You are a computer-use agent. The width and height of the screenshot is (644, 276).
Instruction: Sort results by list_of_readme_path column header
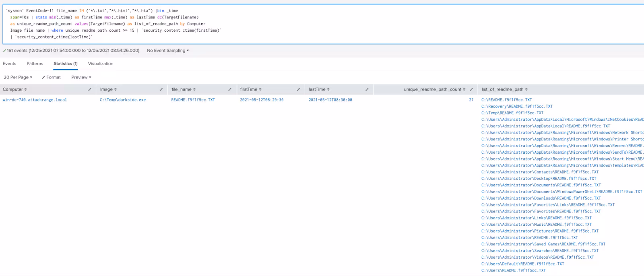point(504,89)
